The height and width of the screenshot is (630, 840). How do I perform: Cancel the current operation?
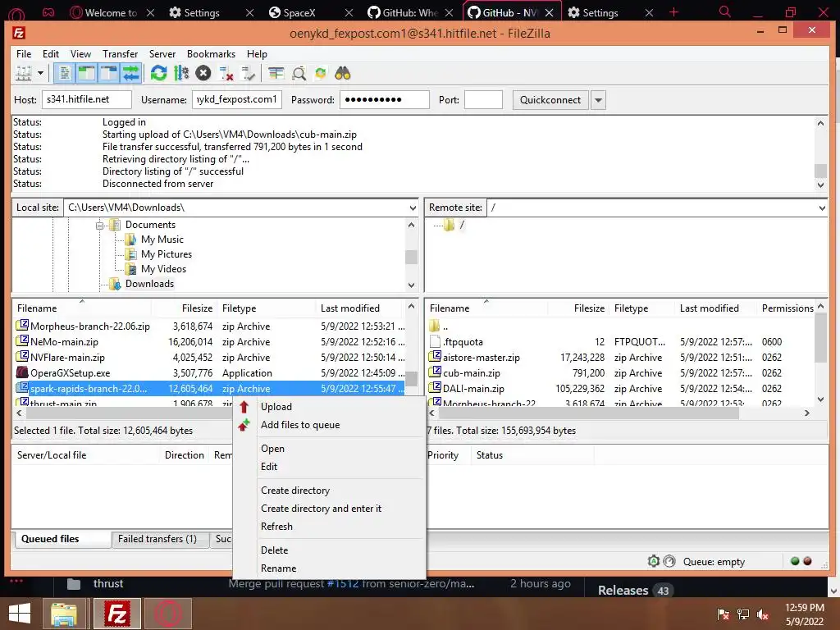point(203,73)
